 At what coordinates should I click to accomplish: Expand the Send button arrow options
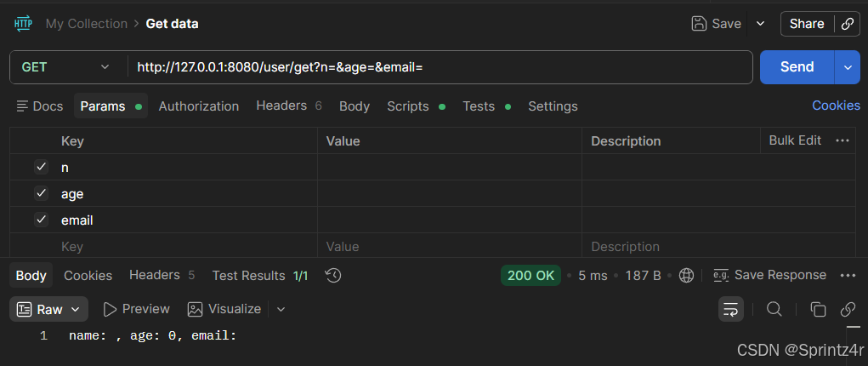(848, 67)
